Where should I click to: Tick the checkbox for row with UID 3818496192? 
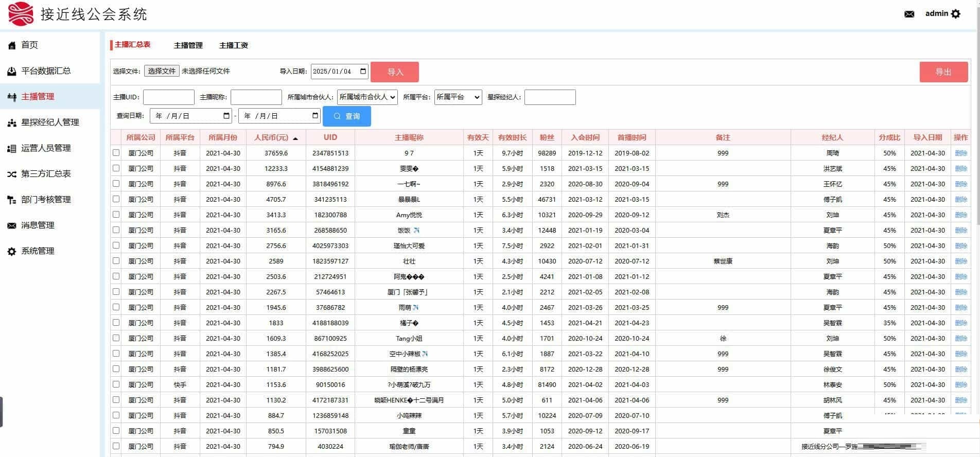point(116,184)
